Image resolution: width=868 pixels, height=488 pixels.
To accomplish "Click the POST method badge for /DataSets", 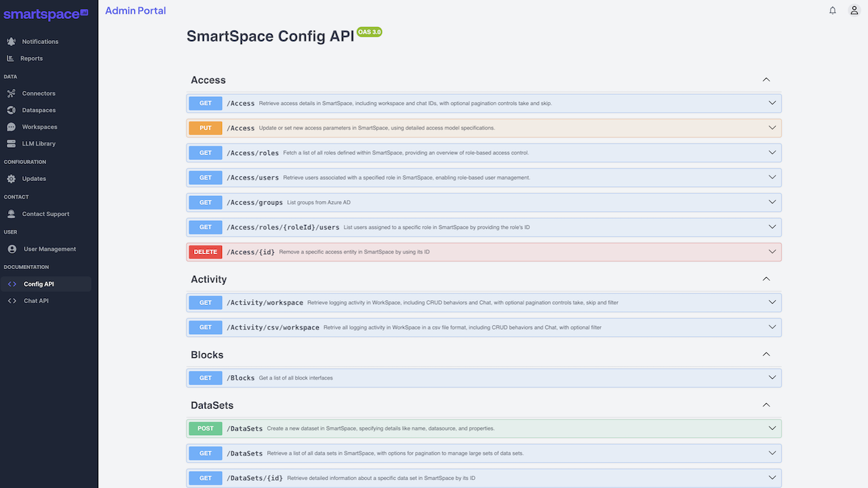I will [x=205, y=428].
